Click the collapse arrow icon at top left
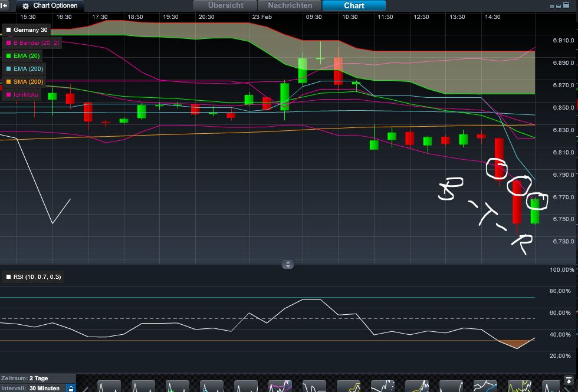578x392 pixels. point(4,6)
